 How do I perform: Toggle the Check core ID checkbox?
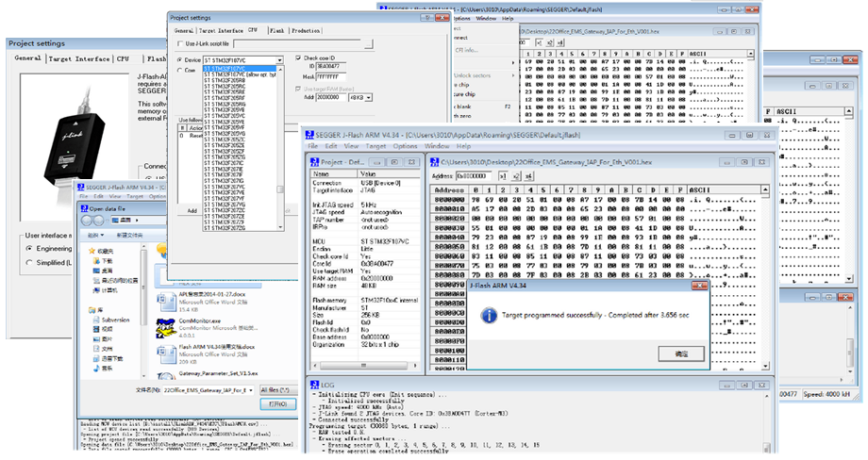(298, 57)
